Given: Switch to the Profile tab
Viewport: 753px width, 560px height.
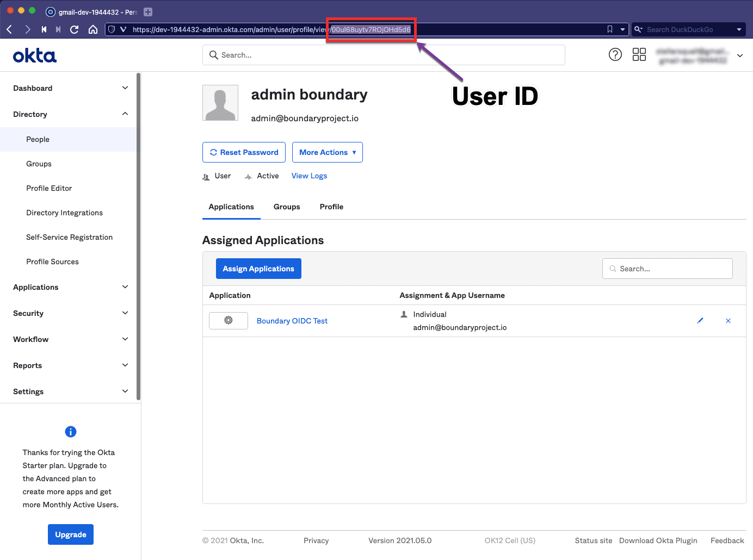Looking at the screenshot, I should click(x=331, y=207).
